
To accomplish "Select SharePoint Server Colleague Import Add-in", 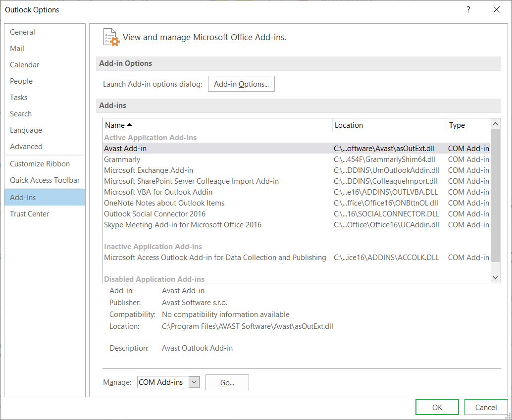I will (x=297, y=181).
